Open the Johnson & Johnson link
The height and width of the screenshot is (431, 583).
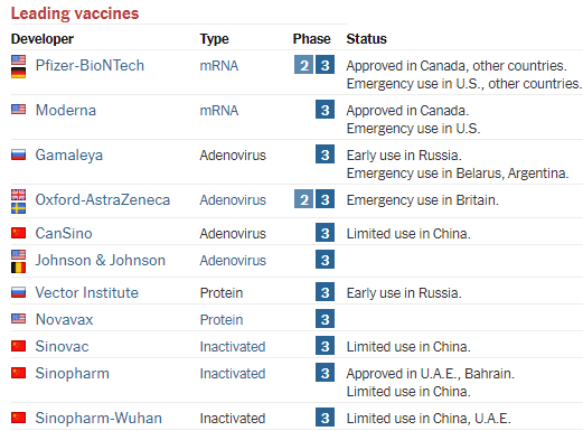pyautogui.click(x=100, y=260)
